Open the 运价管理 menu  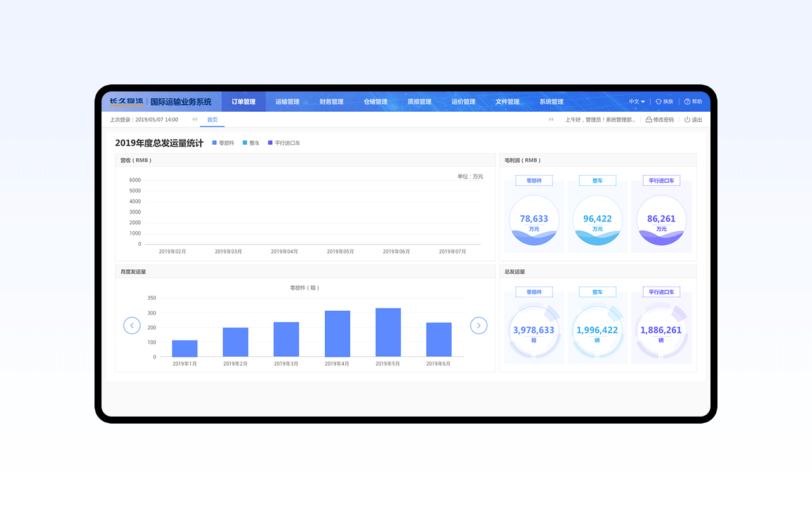coord(463,102)
